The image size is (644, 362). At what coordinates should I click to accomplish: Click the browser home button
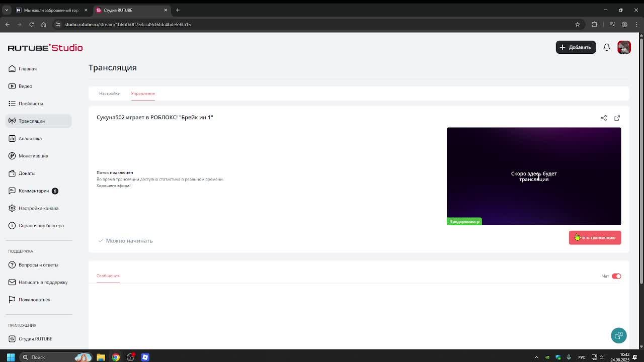tap(44, 24)
